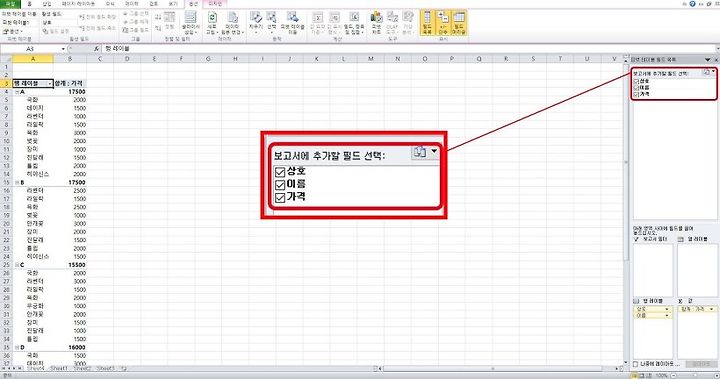
Task: Click the fx insert function icon
Action: pos(96,48)
